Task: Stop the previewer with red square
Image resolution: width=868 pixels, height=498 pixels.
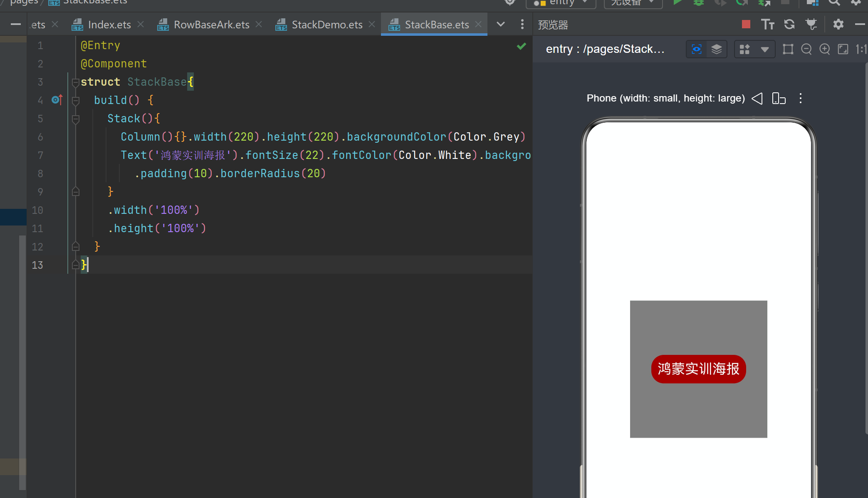Action: (746, 25)
